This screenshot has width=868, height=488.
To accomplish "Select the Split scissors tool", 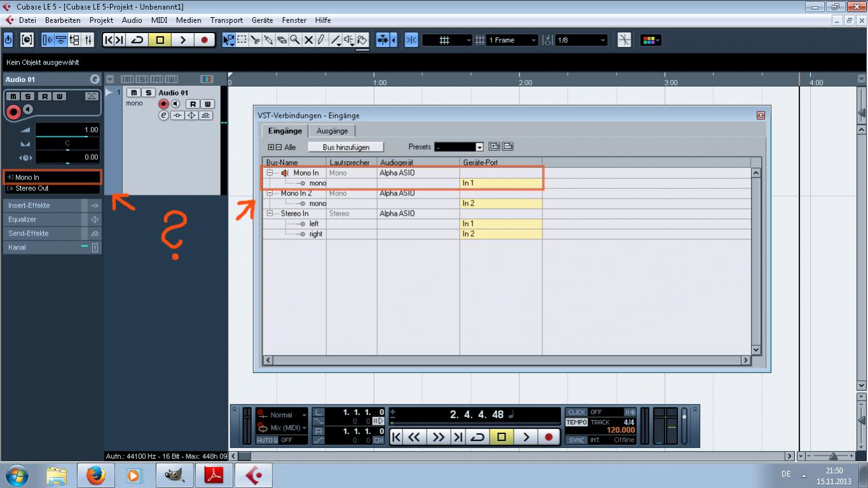I will point(256,40).
